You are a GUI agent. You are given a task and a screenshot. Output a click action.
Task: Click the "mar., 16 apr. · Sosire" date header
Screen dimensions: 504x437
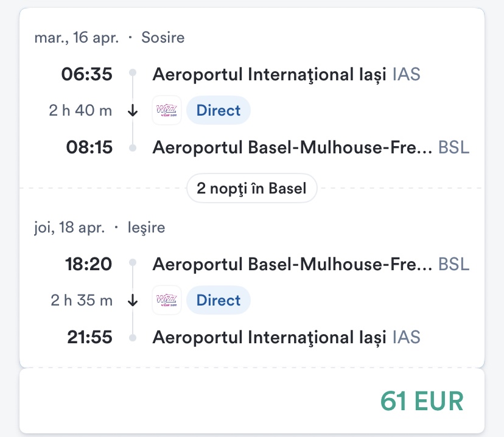click(110, 38)
